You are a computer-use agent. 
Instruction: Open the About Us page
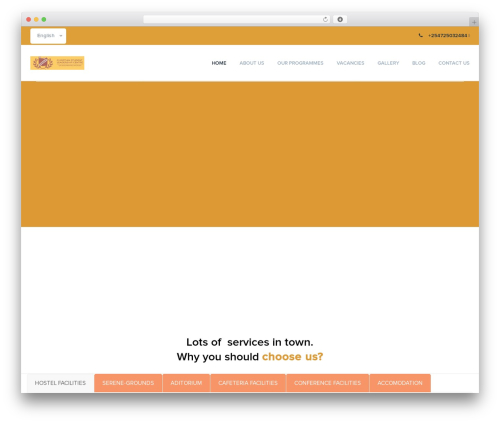pos(252,63)
